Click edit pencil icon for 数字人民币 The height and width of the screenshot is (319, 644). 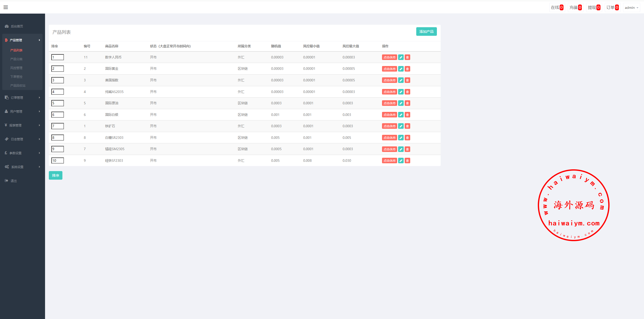click(401, 57)
